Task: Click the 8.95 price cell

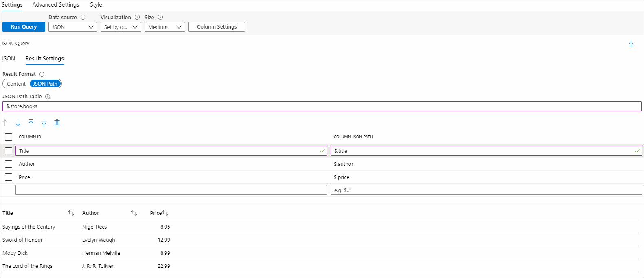Action: click(165, 227)
